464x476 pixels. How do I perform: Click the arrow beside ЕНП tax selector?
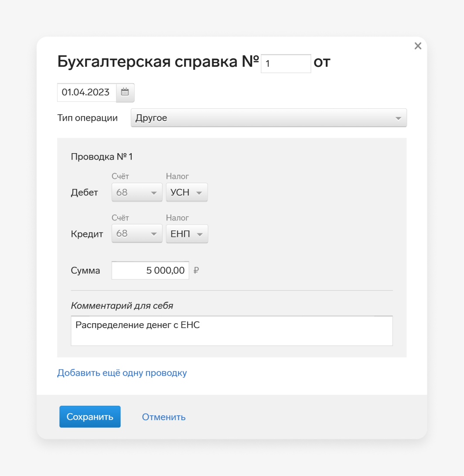tap(199, 234)
